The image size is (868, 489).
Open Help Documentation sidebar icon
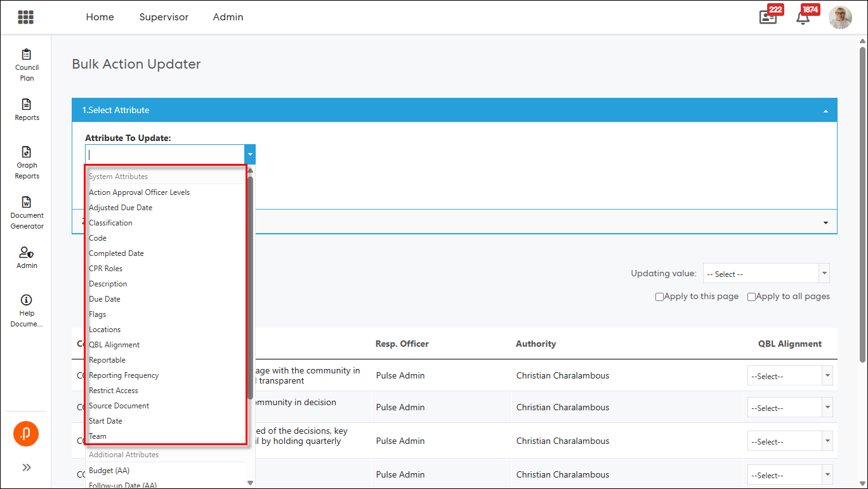pyautogui.click(x=27, y=311)
